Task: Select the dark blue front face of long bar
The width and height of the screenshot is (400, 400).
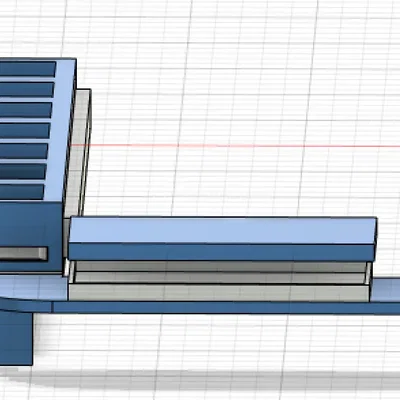Action: point(221,252)
